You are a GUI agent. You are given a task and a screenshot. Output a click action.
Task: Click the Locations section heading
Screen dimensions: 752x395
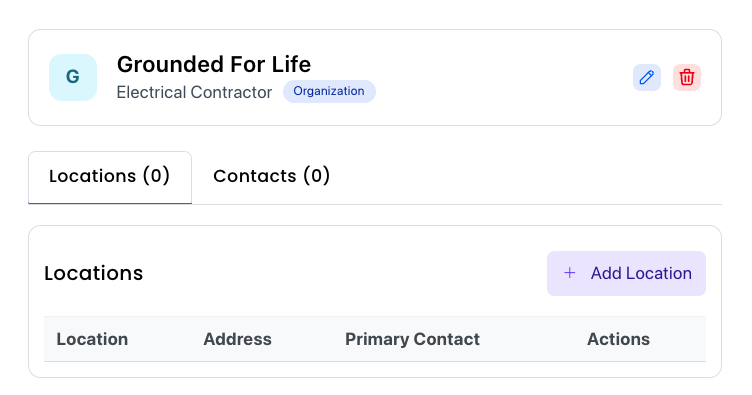point(94,273)
